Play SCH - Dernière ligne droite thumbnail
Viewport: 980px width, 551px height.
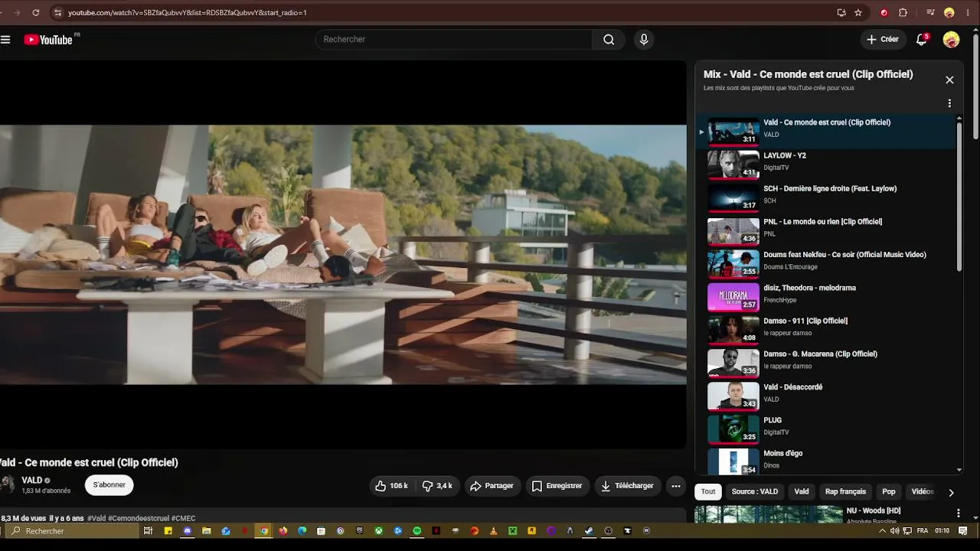coord(733,197)
